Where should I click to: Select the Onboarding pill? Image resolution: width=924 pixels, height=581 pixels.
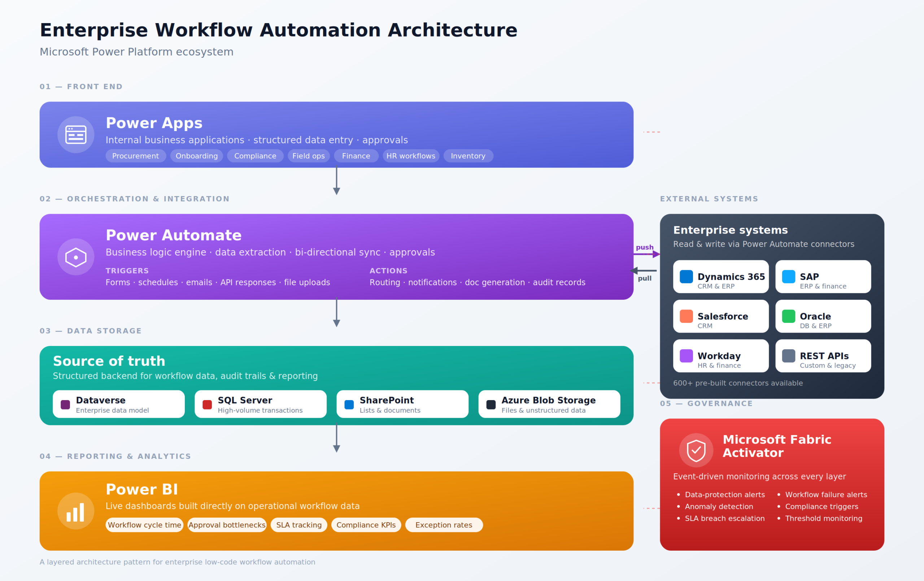(x=196, y=156)
